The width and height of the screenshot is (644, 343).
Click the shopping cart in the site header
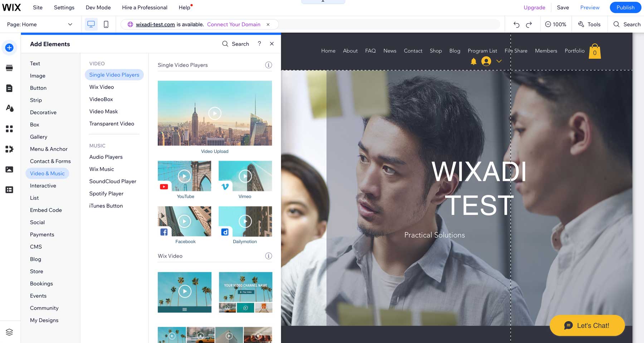pyautogui.click(x=595, y=51)
